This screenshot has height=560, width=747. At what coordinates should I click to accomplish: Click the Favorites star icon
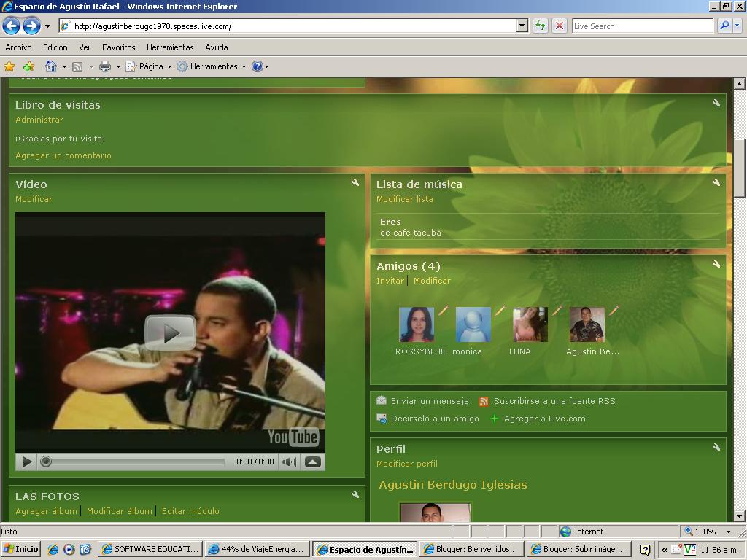(x=9, y=66)
